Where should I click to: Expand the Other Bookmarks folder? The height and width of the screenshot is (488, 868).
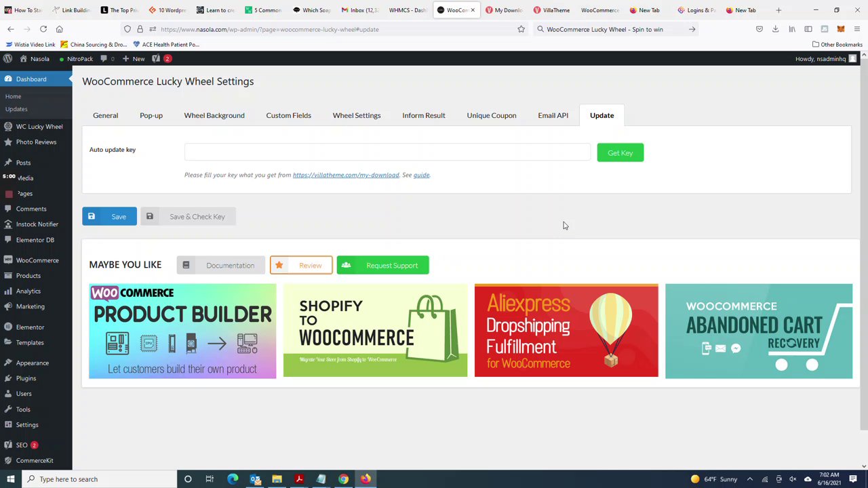(x=837, y=45)
